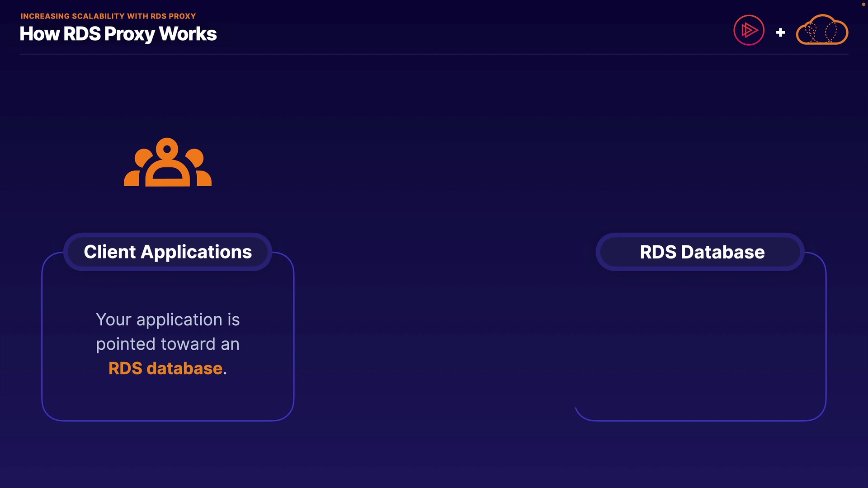Click the white plus sign between logos
Screen dimensions: 868x488
[780, 33]
